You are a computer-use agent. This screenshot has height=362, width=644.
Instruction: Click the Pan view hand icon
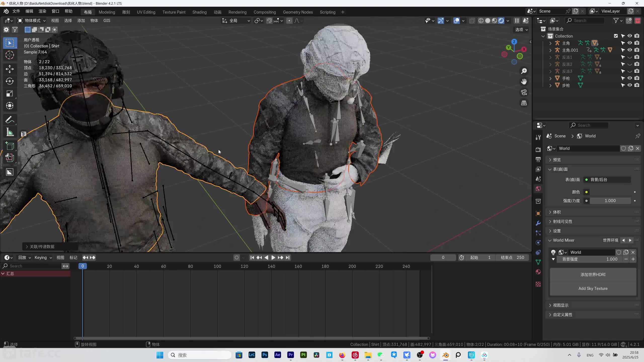[524, 82]
